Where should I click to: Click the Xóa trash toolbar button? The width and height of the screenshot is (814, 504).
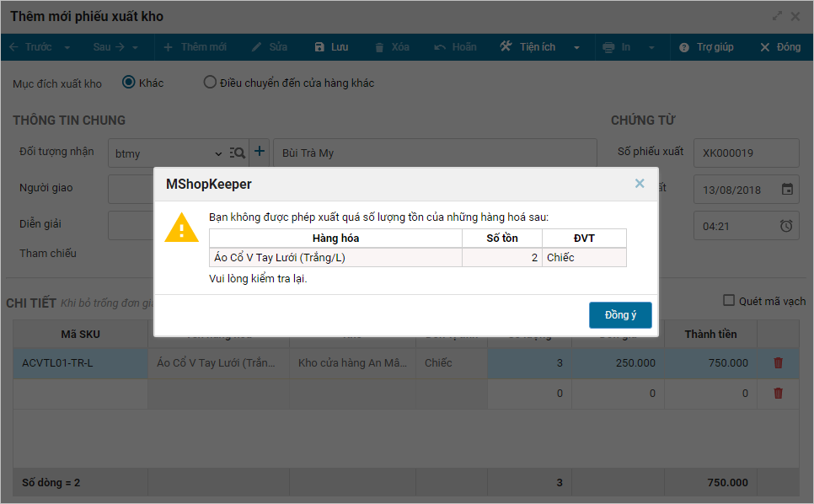(x=392, y=46)
